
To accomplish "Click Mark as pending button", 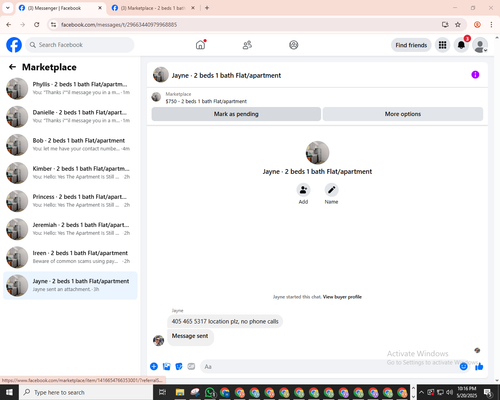I will point(236,114).
